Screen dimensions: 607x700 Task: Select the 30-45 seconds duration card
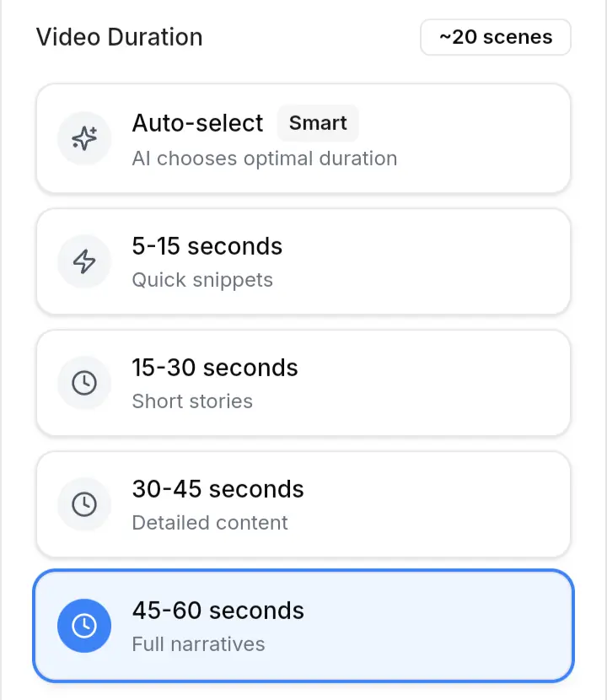(x=303, y=504)
